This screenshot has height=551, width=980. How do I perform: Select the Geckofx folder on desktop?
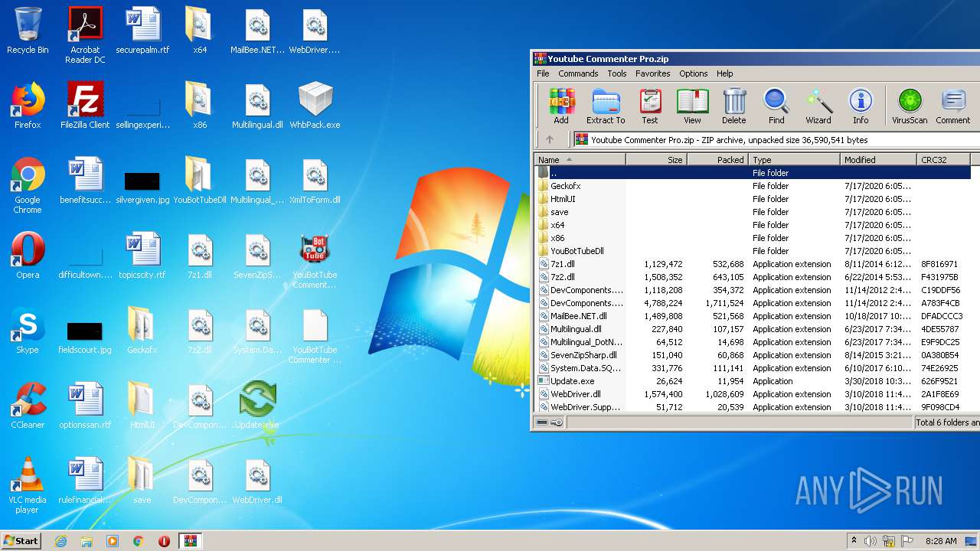142,331
